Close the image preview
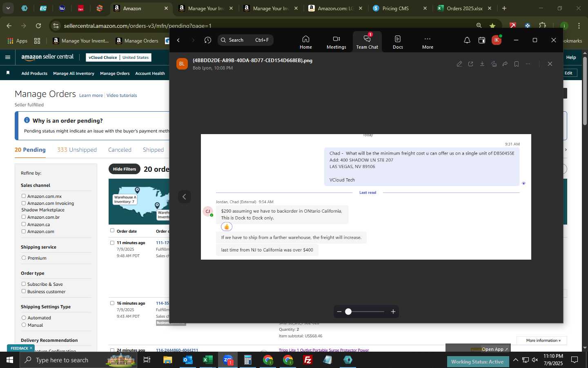Image resolution: width=588 pixels, height=368 pixels. 550,64
